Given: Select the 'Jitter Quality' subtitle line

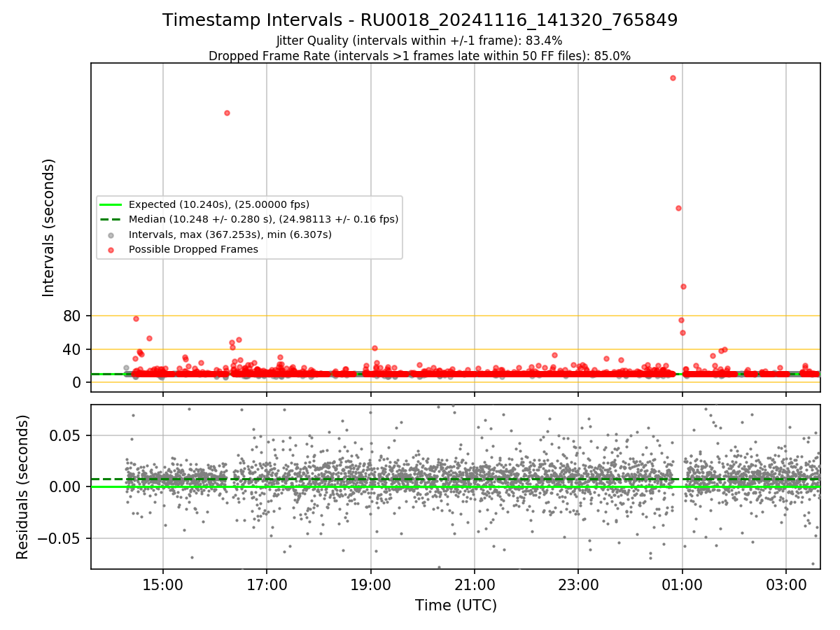Looking at the screenshot, I should click(x=420, y=41).
